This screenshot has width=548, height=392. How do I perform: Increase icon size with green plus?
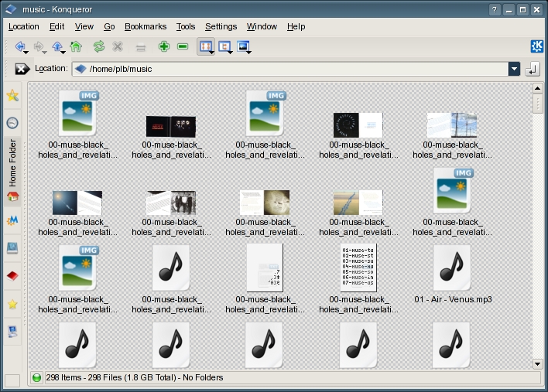pos(164,46)
